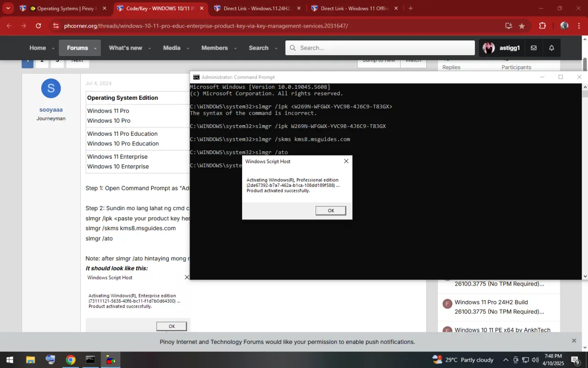
Task: Maximize the Administrator: Command Prompt window
Action: 560,77
